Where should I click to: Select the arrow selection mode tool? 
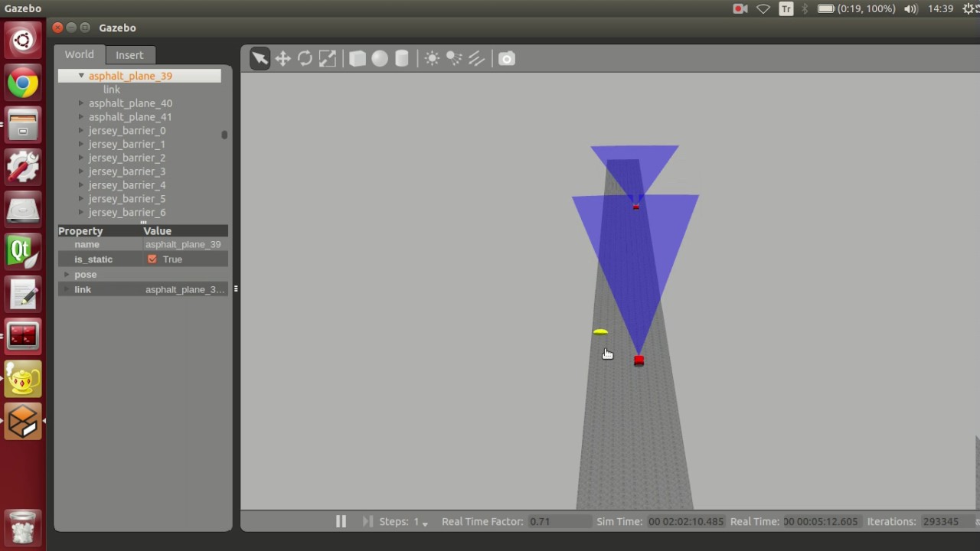click(x=260, y=59)
